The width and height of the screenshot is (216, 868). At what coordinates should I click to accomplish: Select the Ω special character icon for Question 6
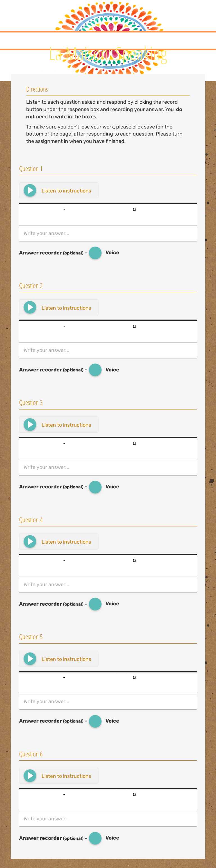(134, 794)
